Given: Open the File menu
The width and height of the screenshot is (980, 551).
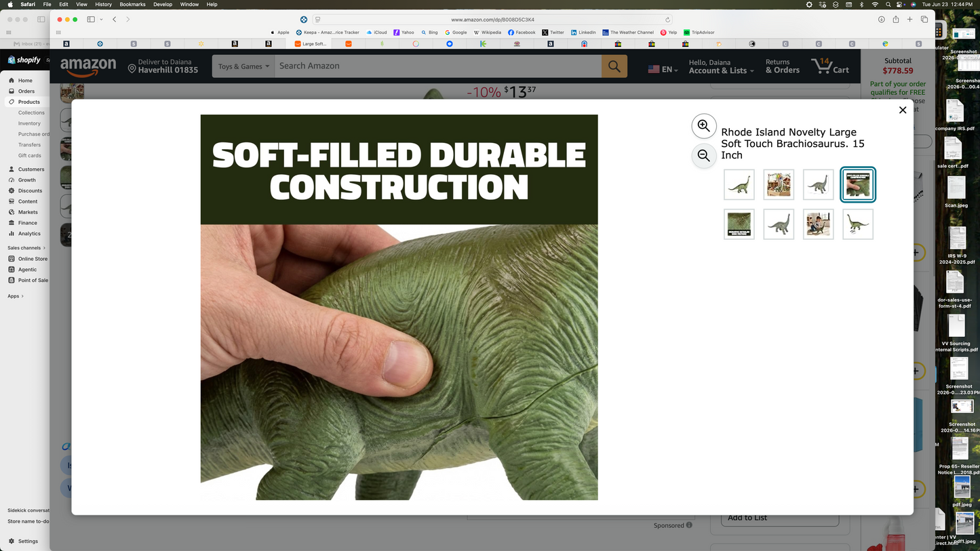Looking at the screenshot, I should click(x=47, y=5).
